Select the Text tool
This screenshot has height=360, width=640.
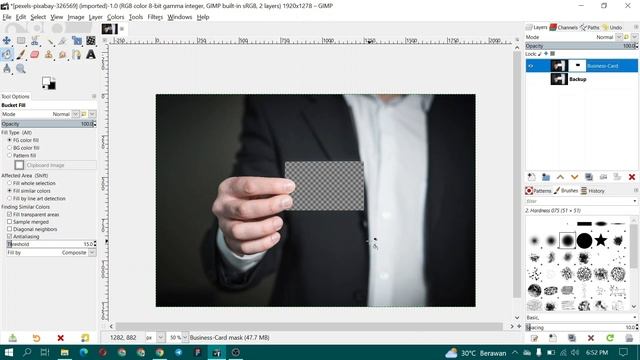(x=91, y=54)
